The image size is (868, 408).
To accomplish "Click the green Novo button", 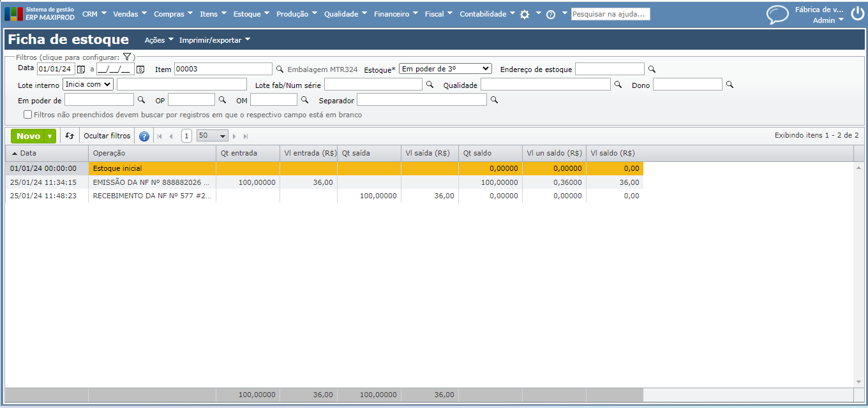I will point(28,136).
